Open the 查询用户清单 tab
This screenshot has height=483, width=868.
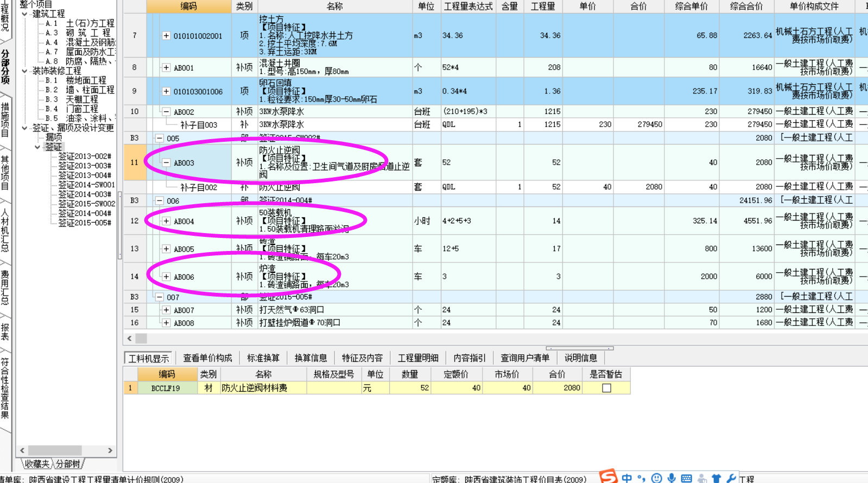(x=525, y=358)
